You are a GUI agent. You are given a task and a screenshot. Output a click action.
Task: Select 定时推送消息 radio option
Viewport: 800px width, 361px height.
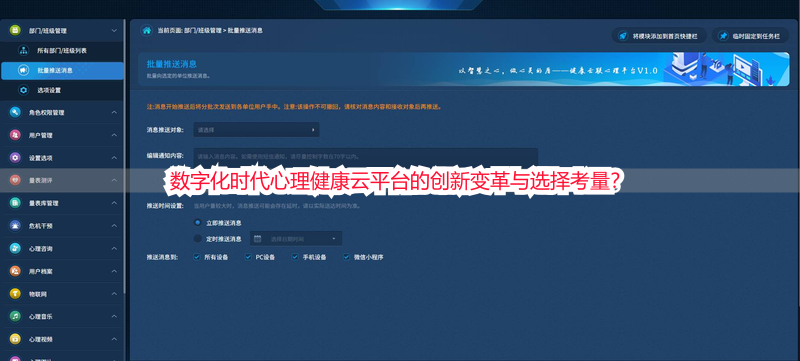pyautogui.click(x=197, y=238)
